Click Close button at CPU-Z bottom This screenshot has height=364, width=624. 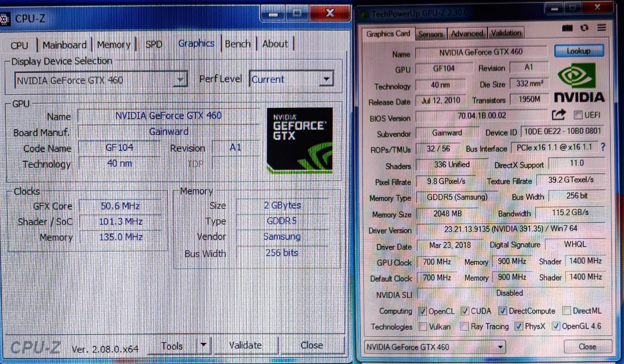click(x=312, y=345)
